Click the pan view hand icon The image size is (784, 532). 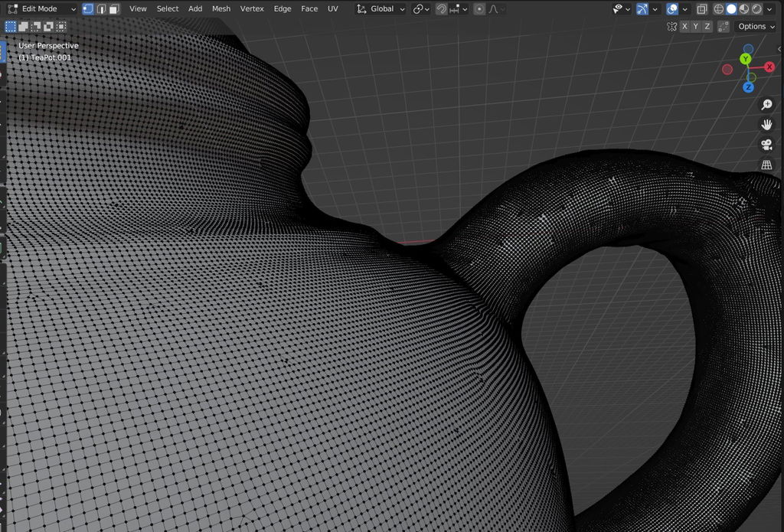[766, 125]
